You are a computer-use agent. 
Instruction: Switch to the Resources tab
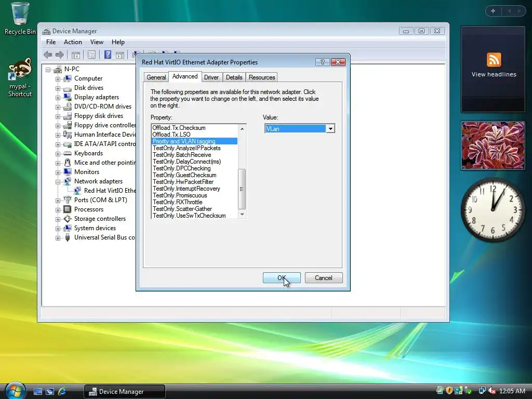[x=262, y=77]
